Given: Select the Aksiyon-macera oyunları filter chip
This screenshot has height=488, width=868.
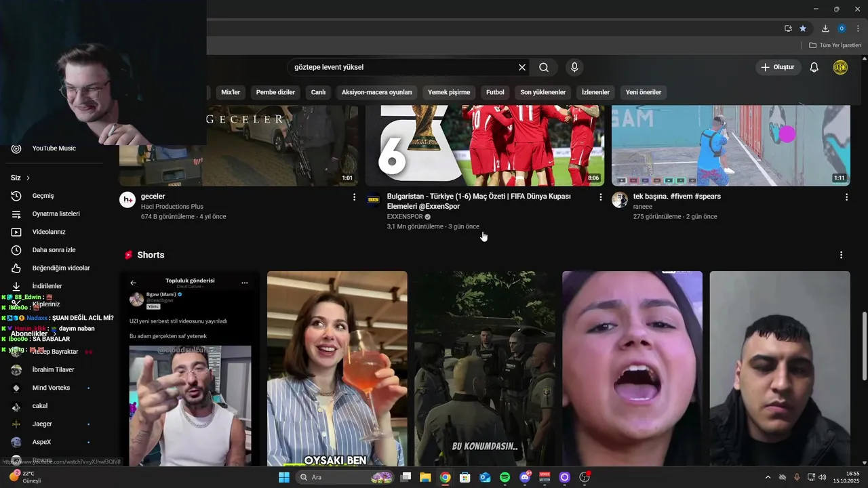Looking at the screenshot, I should [x=376, y=92].
